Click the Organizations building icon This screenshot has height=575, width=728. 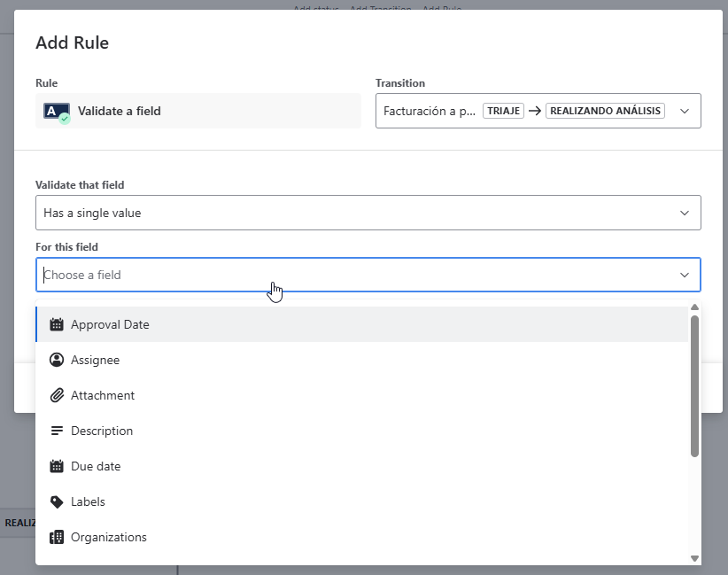pos(57,537)
